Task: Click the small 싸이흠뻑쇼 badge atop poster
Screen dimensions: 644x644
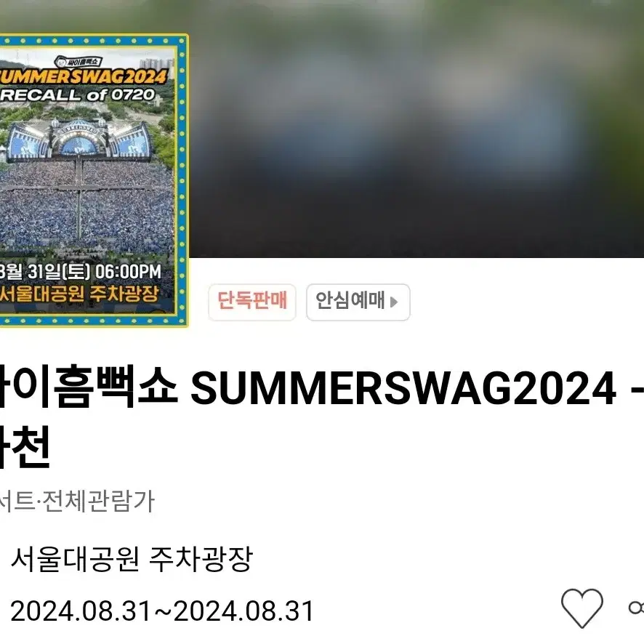Action: coord(79,62)
